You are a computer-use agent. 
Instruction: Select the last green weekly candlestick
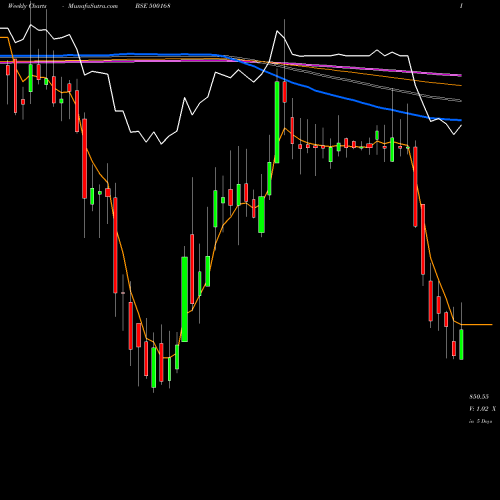[461, 344]
